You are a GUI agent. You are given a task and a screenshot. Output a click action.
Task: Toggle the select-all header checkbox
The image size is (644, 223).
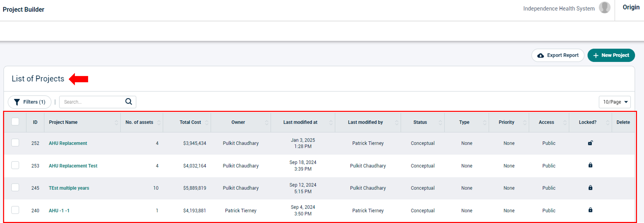click(x=15, y=122)
